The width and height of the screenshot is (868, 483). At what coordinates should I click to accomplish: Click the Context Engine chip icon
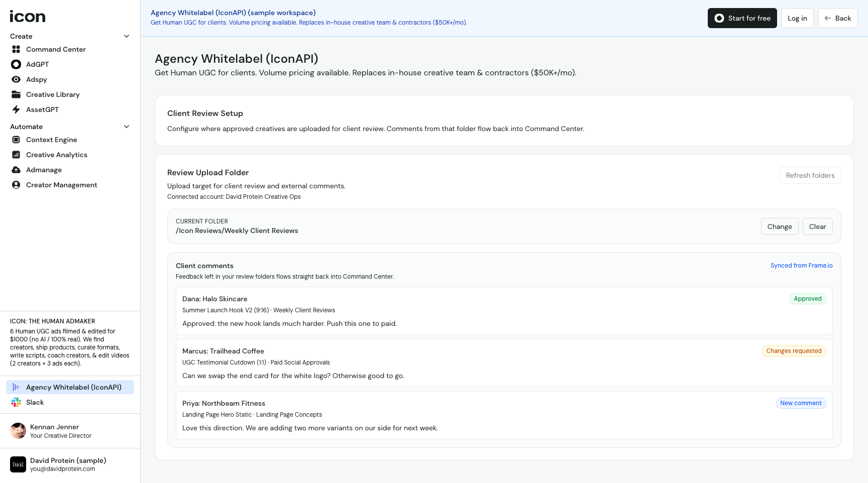point(16,140)
